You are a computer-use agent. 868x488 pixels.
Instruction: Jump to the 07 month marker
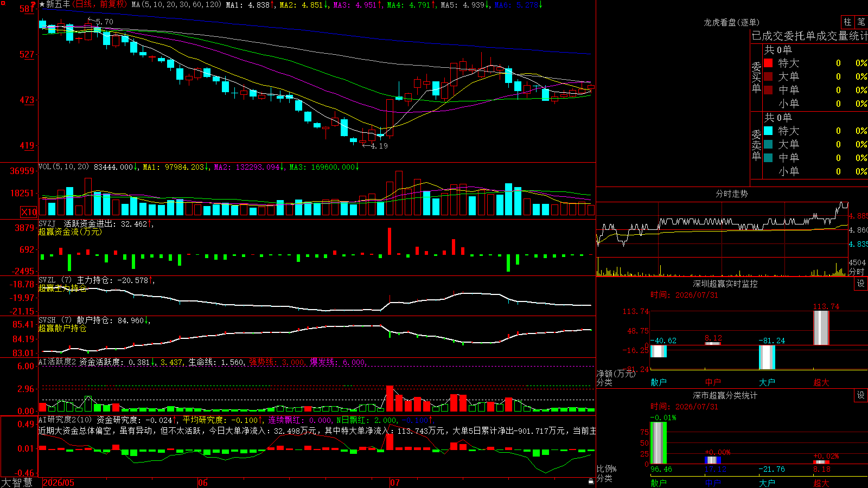[x=395, y=483]
